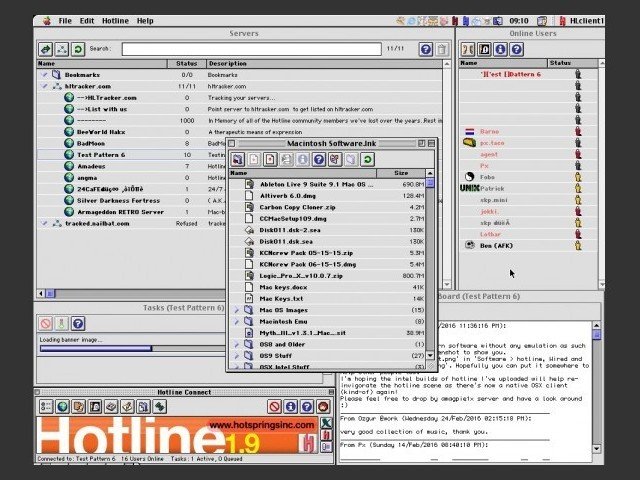
Task: Open the Help menu
Action: 145,21
